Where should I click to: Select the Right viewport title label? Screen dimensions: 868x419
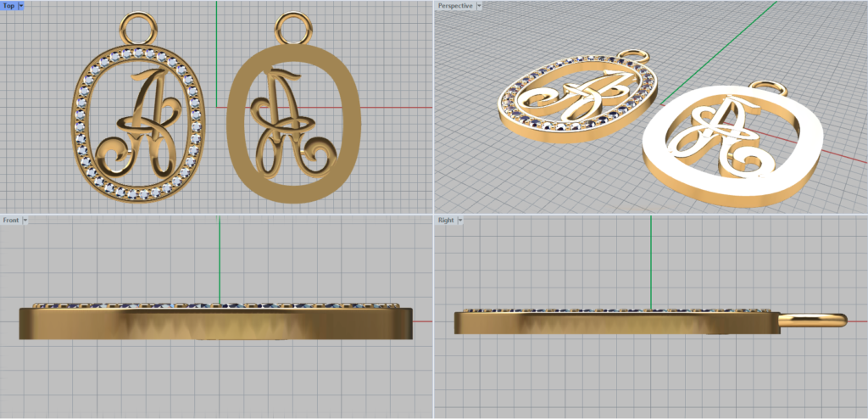click(x=445, y=221)
